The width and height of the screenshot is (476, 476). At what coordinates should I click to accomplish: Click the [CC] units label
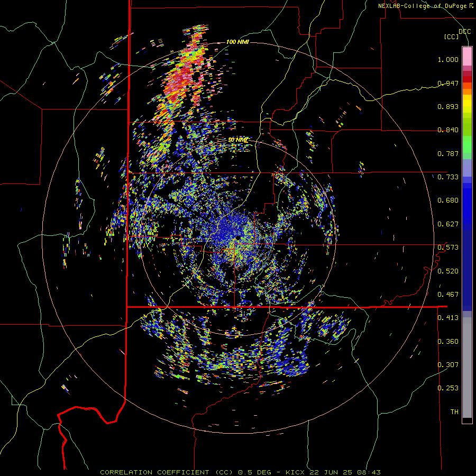point(452,36)
